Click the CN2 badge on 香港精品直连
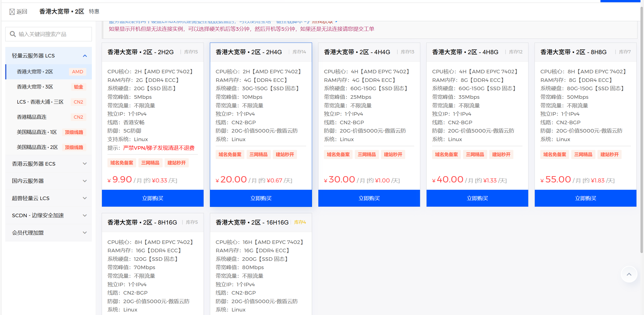 tap(78, 117)
